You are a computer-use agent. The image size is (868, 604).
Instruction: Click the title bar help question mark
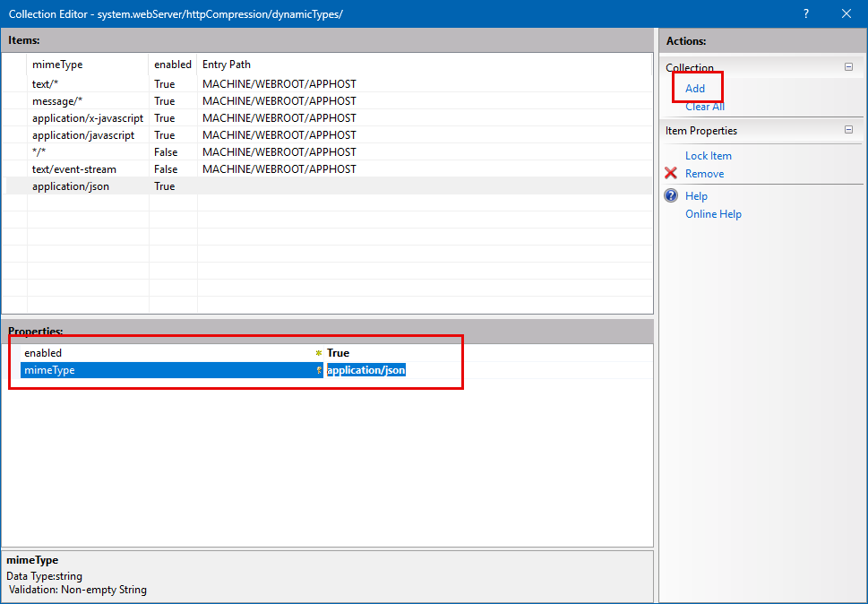click(x=806, y=13)
